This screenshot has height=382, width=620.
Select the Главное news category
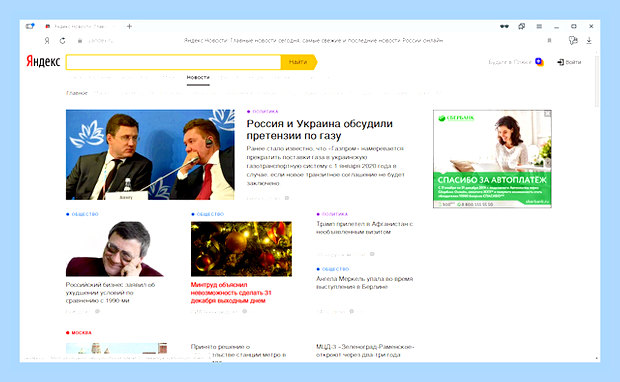click(x=77, y=93)
